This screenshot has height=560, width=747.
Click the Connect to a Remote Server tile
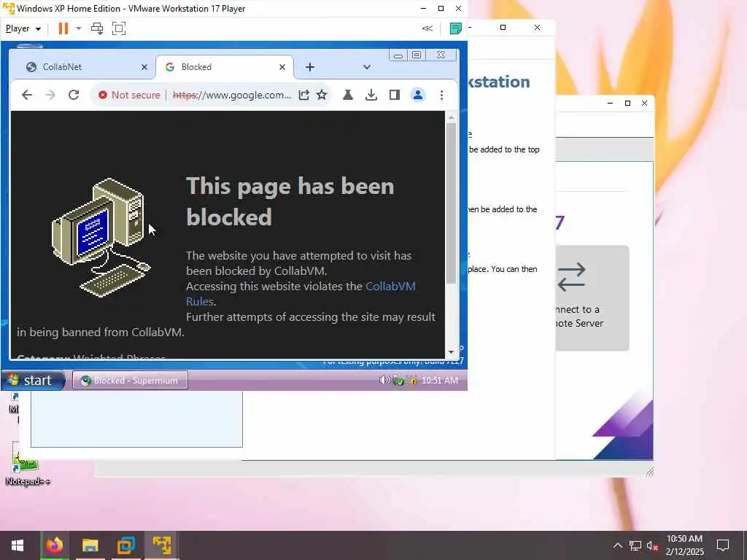pyautogui.click(x=592, y=298)
